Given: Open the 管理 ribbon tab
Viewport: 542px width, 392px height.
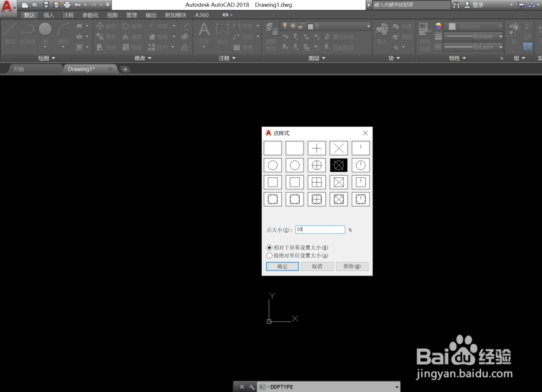Looking at the screenshot, I should pyautogui.click(x=132, y=15).
